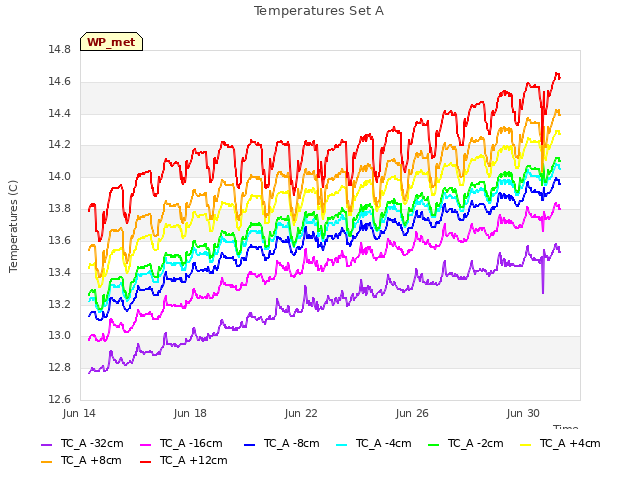Click the 13.8 y-axis tick label
The height and width of the screenshot is (480, 640).
click(60, 209)
